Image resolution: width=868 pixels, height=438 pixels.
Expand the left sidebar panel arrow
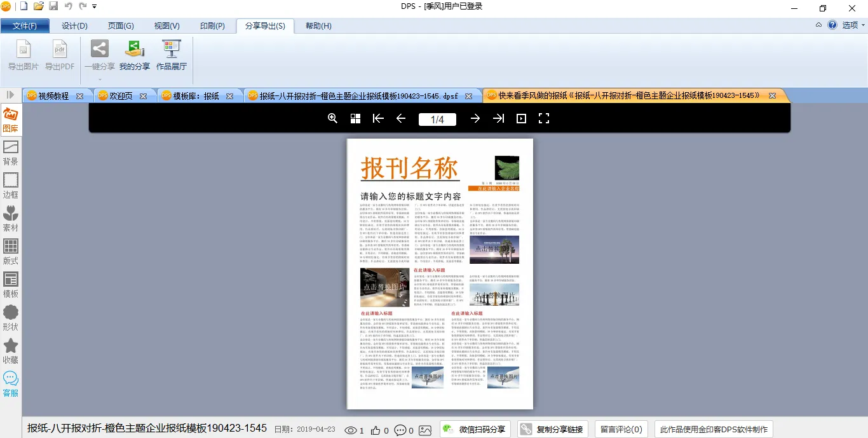click(10, 95)
